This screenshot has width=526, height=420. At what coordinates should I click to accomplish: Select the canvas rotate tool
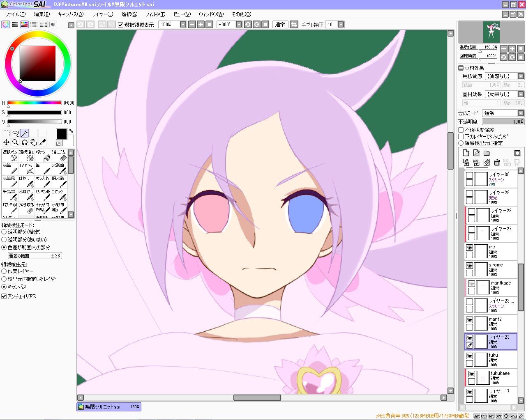pyautogui.click(x=24, y=142)
